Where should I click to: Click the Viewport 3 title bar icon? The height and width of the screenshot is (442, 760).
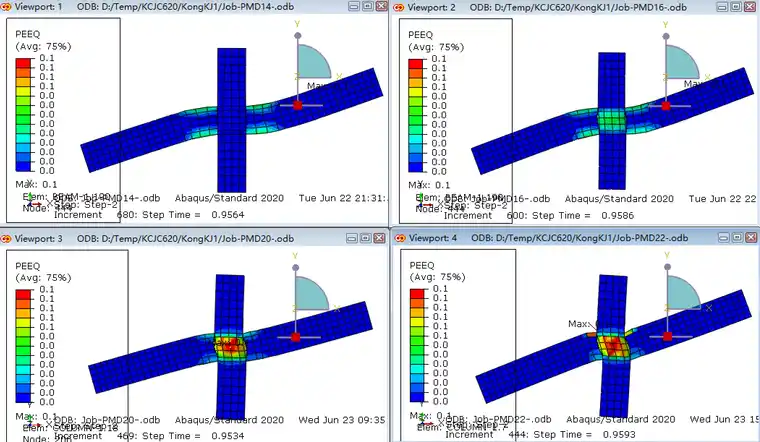[7, 238]
